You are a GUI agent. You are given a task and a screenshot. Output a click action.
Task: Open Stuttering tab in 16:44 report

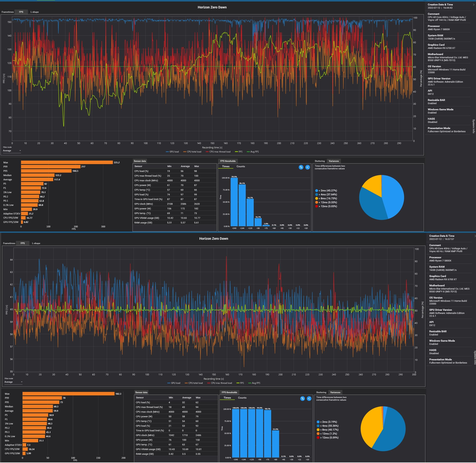[320, 161]
